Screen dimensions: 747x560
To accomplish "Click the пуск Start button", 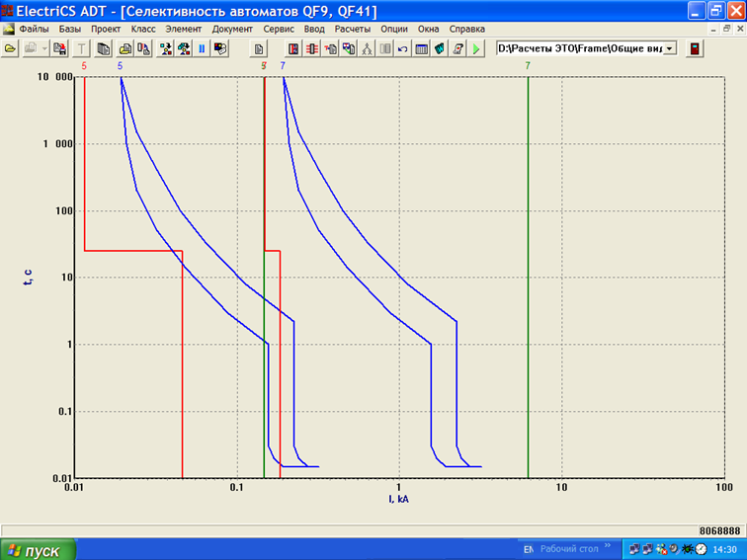I will 38,550.
